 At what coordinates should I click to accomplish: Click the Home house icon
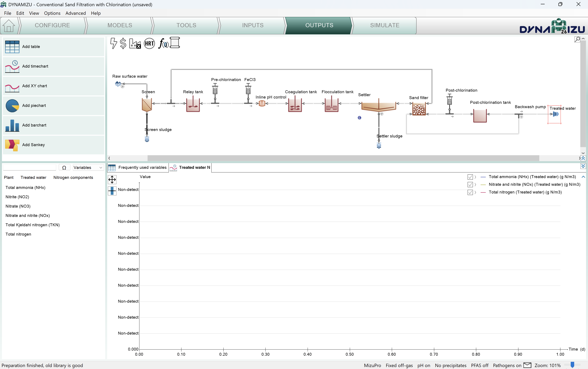tap(9, 26)
